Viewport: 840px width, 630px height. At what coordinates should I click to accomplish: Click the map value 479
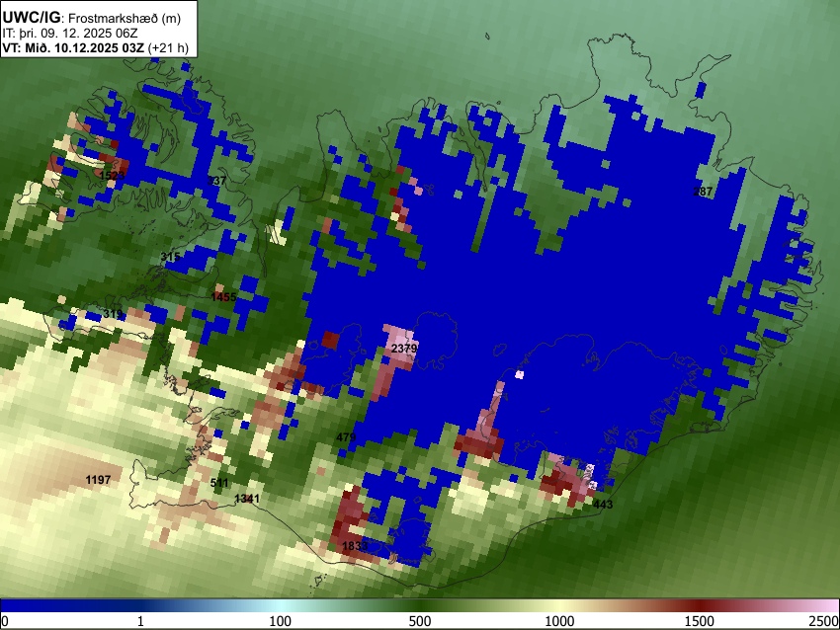pyautogui.click(x=346, y=437)
